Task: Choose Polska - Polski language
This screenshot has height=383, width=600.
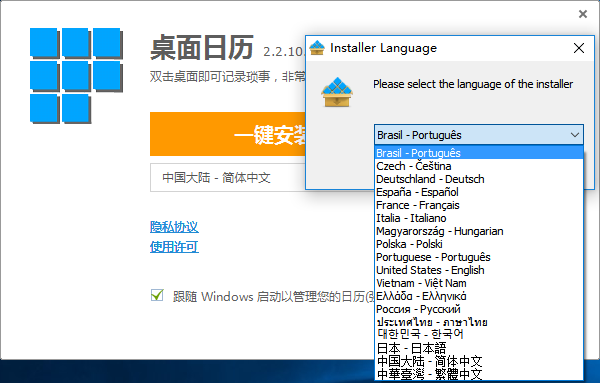Action: [479, 244]
